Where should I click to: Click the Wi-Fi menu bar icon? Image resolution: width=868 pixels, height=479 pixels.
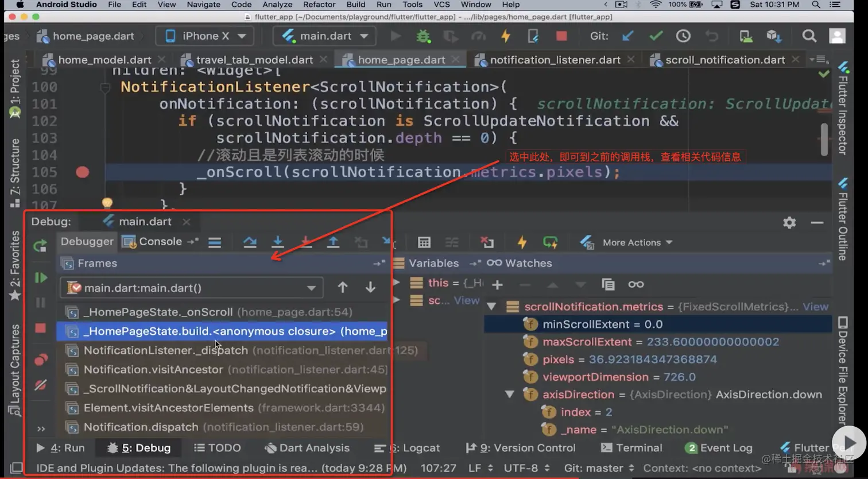[x=655, y=5]
